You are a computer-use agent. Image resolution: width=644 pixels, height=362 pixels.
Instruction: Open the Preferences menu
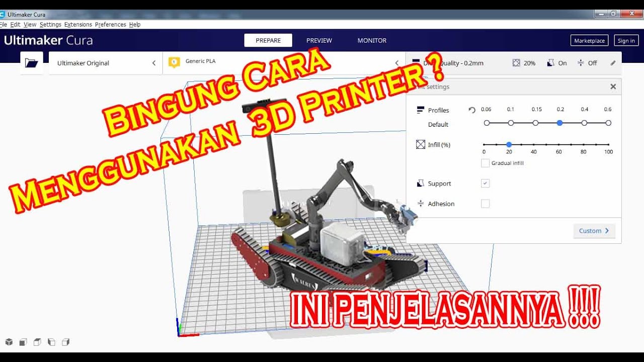[111, 24]
